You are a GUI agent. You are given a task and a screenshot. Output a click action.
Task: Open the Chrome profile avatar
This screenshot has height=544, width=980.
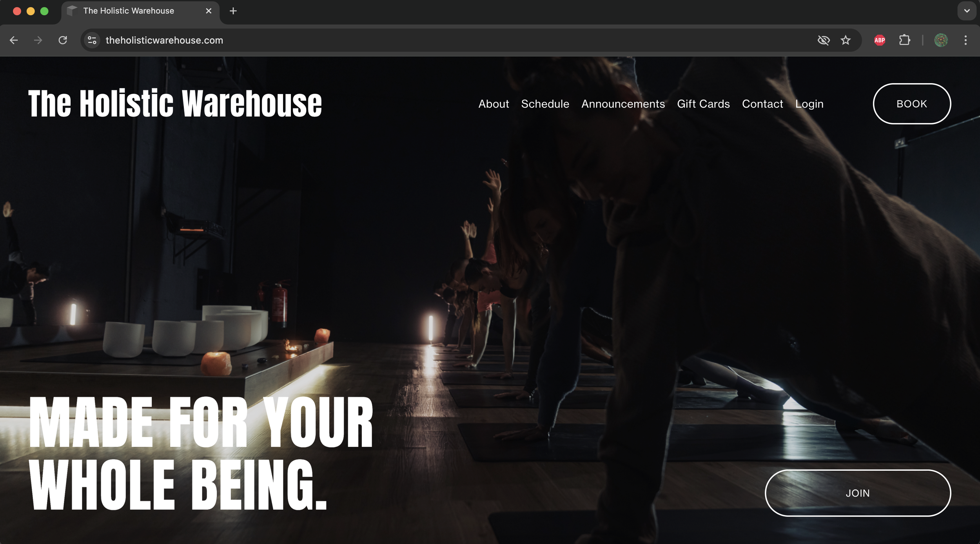click(x=941, y=40)
